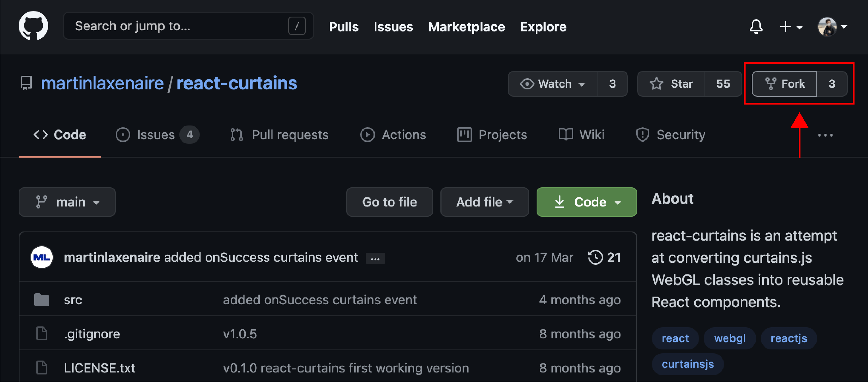Screen dimensions: 868x382
Task: Select the curtainsjs topic tag
Action: coord(687,364)
